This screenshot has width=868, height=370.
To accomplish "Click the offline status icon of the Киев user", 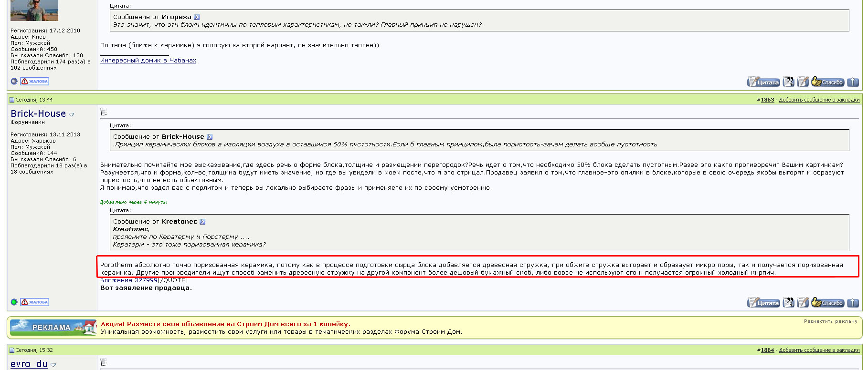I will [14, 82].
